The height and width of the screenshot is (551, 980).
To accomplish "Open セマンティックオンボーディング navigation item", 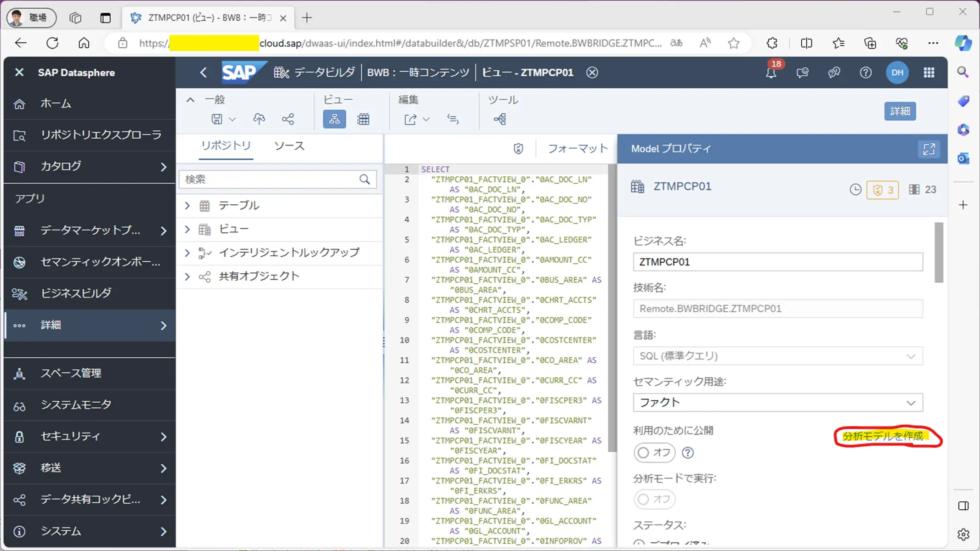I will pos(90,262).
